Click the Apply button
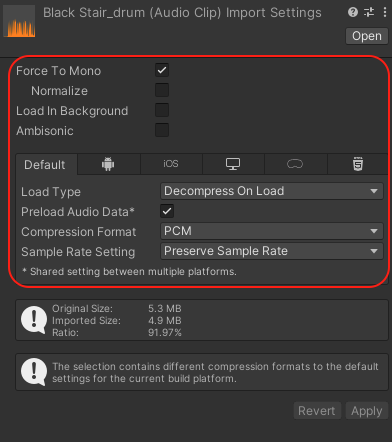The image size is (392, 442). [x=367, y=411]
